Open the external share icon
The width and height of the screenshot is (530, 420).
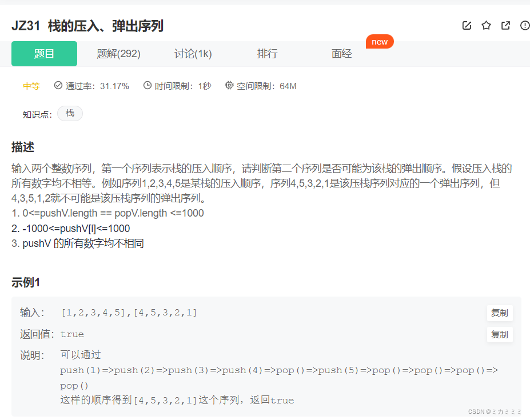(505, 25)
